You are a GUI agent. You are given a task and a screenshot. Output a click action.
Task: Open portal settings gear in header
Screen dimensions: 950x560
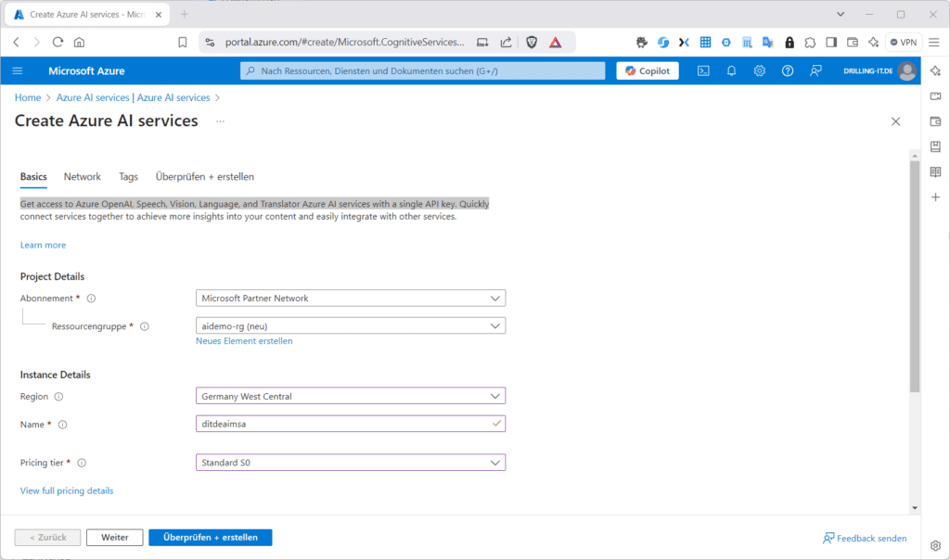759,70
